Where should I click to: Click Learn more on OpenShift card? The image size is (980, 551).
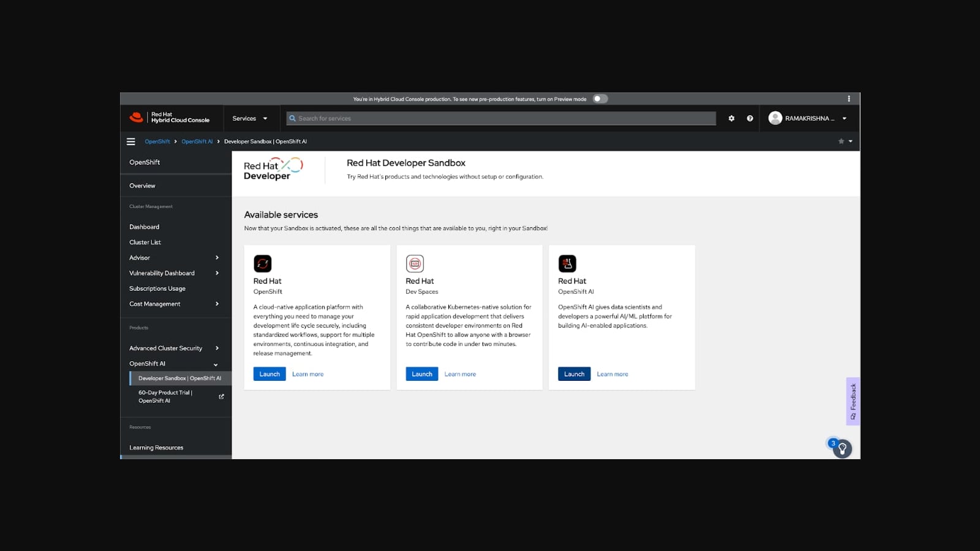(308, 374)
